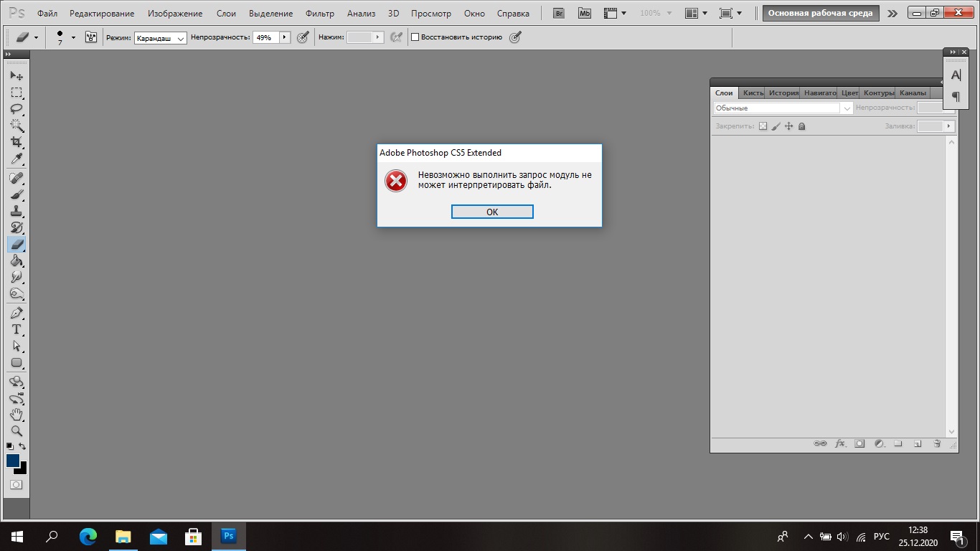This screenshot has height=551, width=980.
Task: Select the Rectangle shape tool
Action: (x=17, y=362)
